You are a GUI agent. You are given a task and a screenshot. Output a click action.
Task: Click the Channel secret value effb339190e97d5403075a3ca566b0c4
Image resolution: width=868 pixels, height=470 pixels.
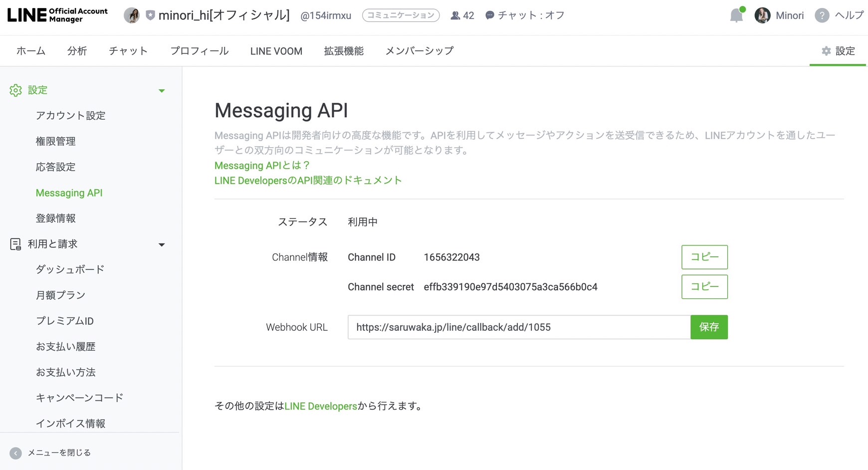(511, 287)
